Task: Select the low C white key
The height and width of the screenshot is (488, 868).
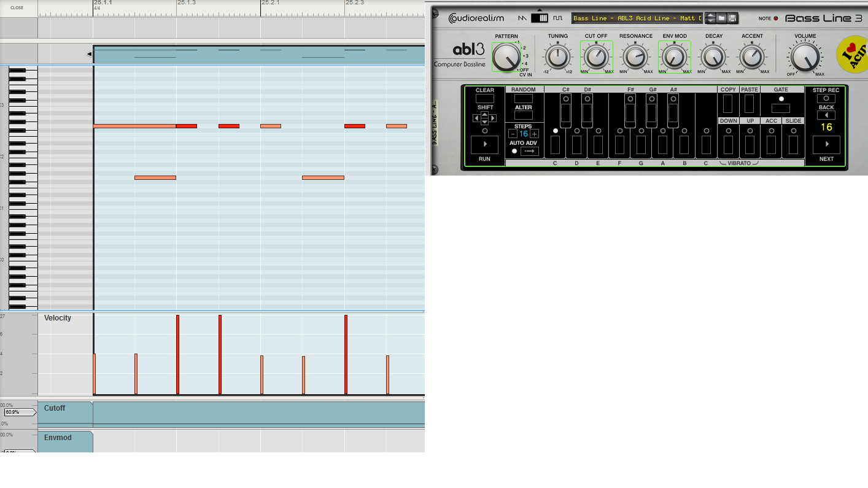Action: [556, 145]
